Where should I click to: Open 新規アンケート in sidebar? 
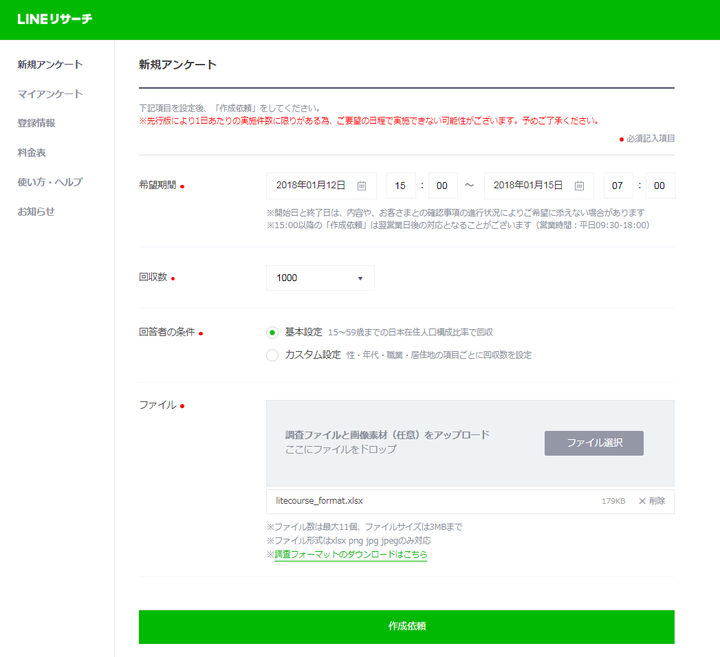pos(50,65)
